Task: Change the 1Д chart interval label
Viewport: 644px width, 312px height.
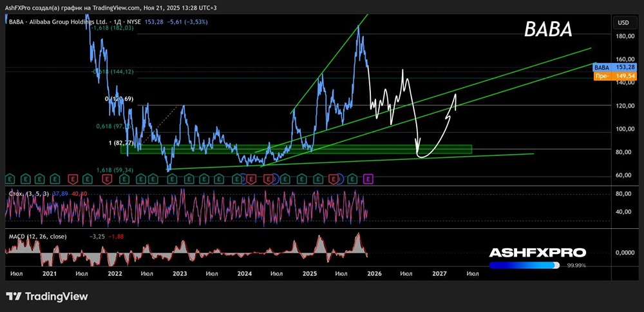Action: (x=117, y=21)
